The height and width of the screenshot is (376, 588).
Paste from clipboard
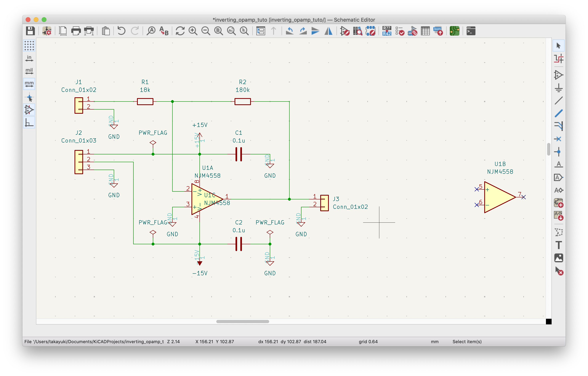(x=106, y=31)
